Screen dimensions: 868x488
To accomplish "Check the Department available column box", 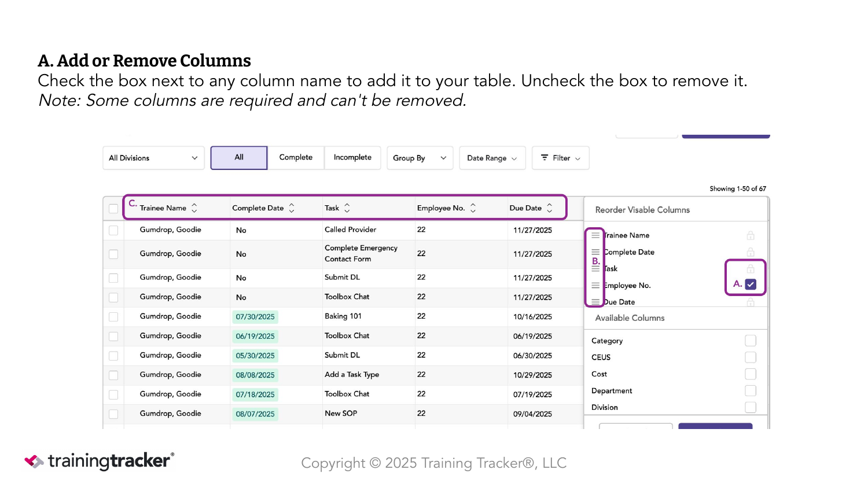I will click(x=751, y=391).
